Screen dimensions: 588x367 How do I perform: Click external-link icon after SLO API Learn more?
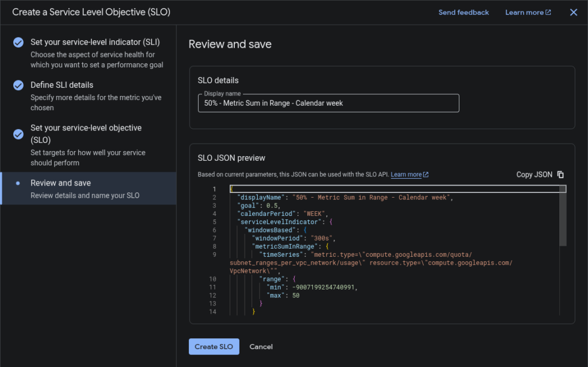[x=425, y=175]
